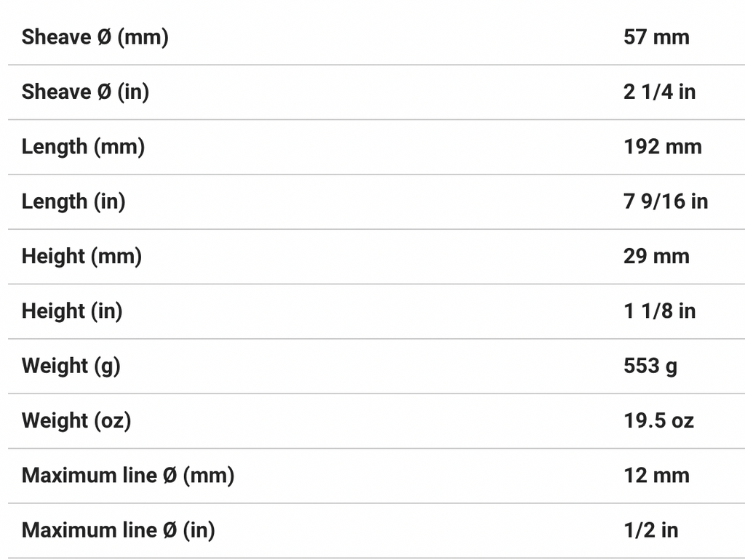The image size is (745, 560).
Task: Select the 29 mm height value
Action: [656, 256]
